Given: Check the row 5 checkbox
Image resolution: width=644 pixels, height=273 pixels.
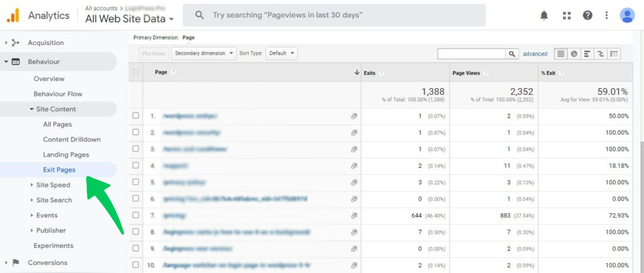Looking at the screenshot, I should [x=136, y=182].
